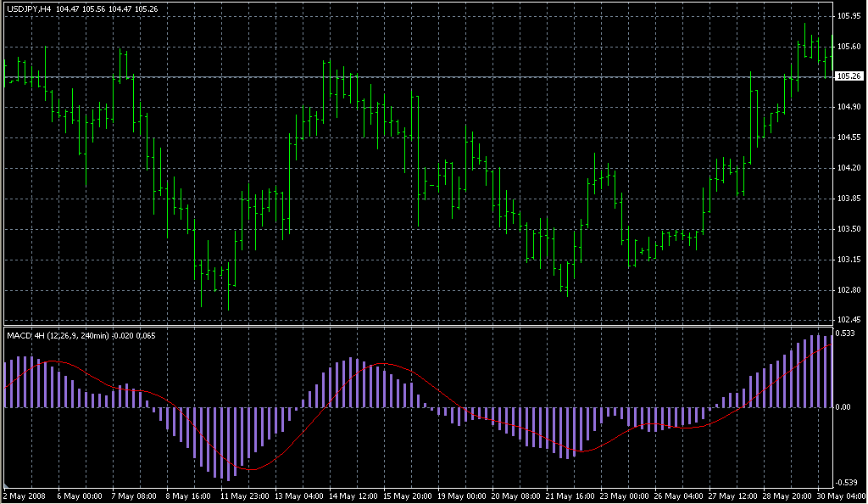868x504 pixels.
Task: Click the USDJPY,H4 chart title text
Action: (x=30, y=8)
